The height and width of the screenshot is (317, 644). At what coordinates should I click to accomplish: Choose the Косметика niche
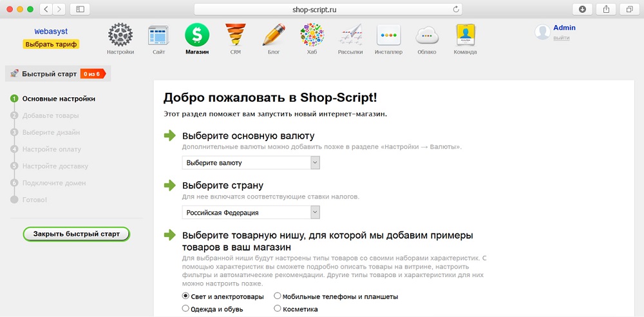pyautogui.click(x=278, y=309)
